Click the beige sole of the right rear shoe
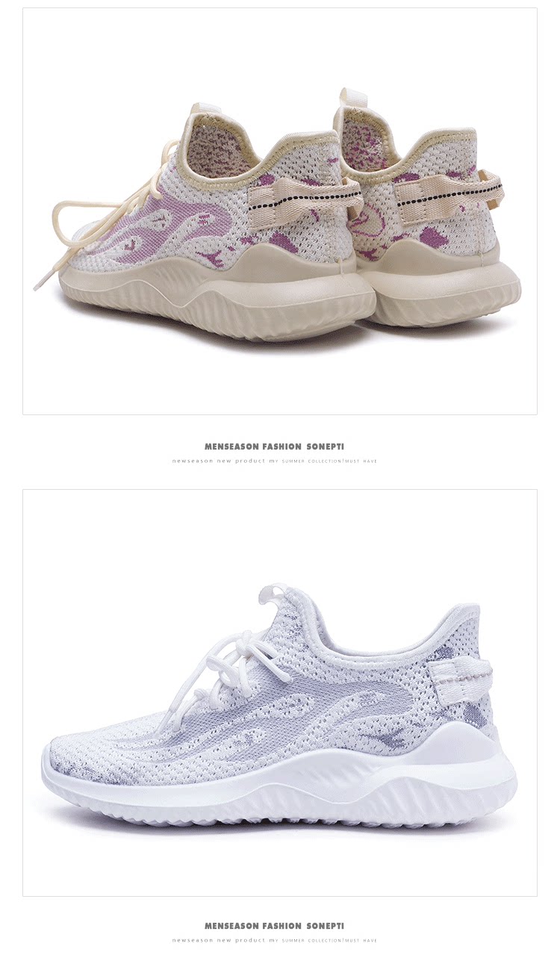This screenshot has width=560, height=958. [444, 287]
